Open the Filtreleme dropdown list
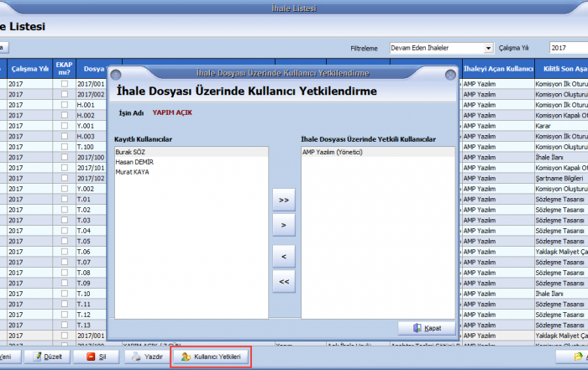Viewport: 588px width, 370px height. click(488, 49)
